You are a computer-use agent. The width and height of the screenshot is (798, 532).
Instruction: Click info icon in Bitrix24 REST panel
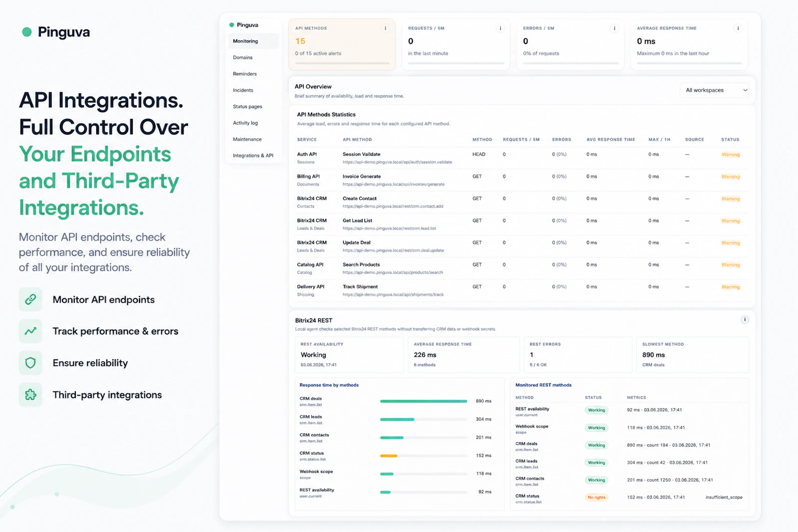click(x=745, y=320)
